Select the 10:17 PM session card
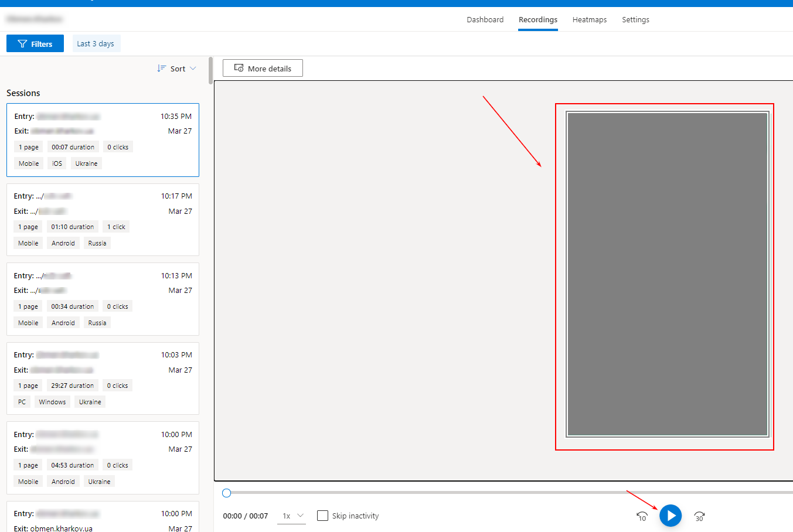The width and height of the screenshot is (793, 532). [103, 220]
